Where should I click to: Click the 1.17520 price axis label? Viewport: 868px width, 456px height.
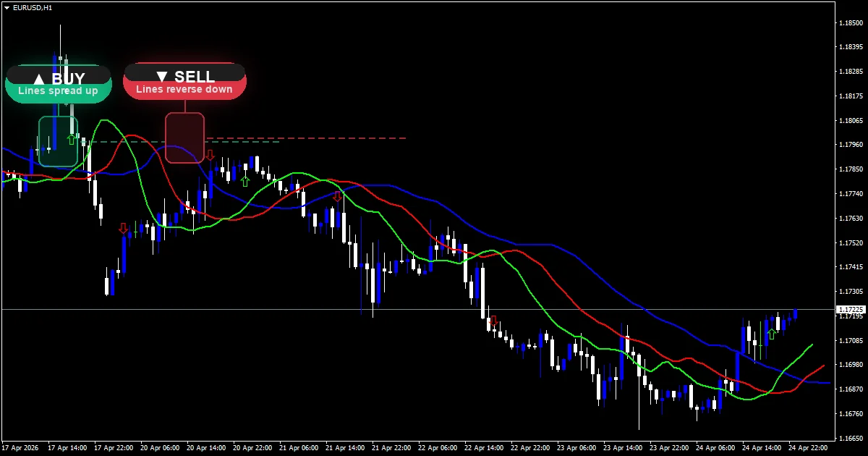point(851,242)
